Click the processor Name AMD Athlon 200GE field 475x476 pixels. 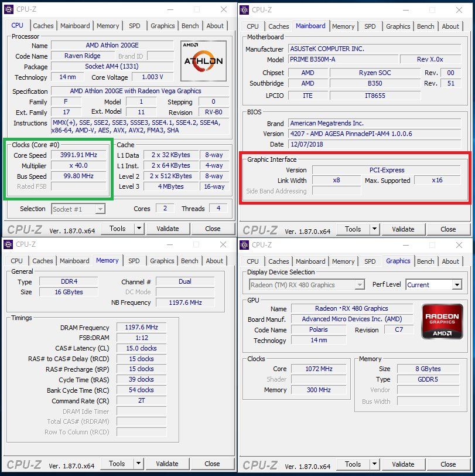(112, 45)
